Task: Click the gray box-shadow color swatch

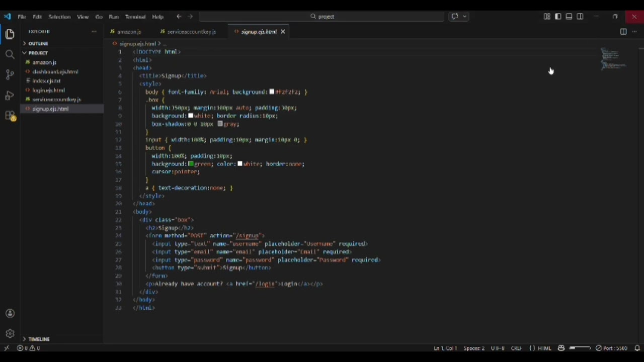Action: (x=220, y=124)
